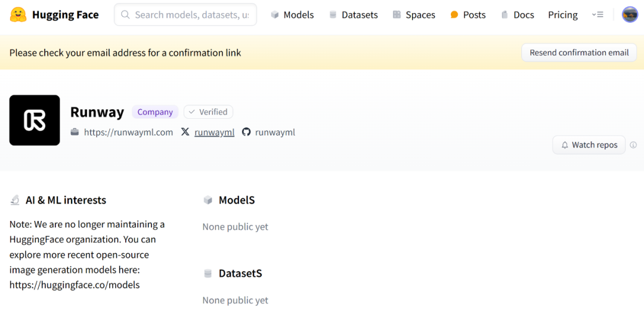Click the info icon beside Watch repos
644x311 pixels.
633,145
